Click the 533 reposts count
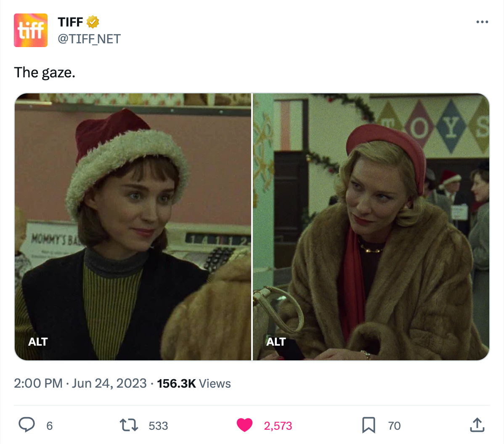The height and width of the screenshot is (444, 504). (x=158, y=425)
